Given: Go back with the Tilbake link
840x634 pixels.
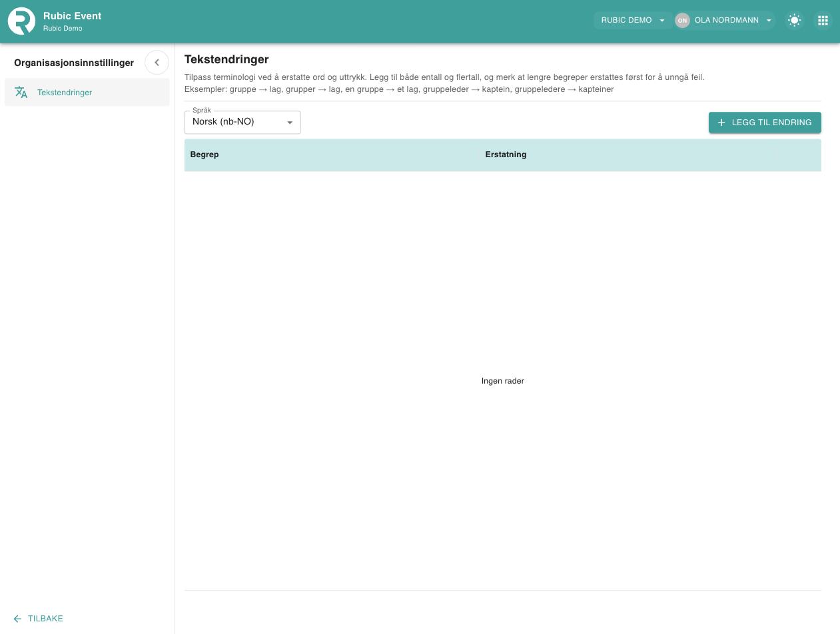Looking at the screenshot, I should [39, 619].
